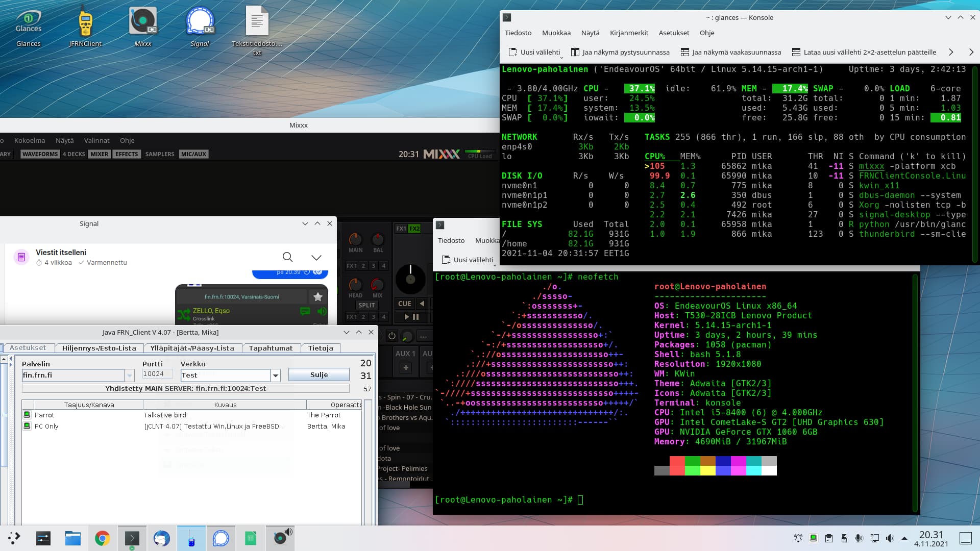This screenshot has width=980, height=551.
Task: Switch to the SAMPLERS view in Mixxx
Action: (x=160, y=154)
